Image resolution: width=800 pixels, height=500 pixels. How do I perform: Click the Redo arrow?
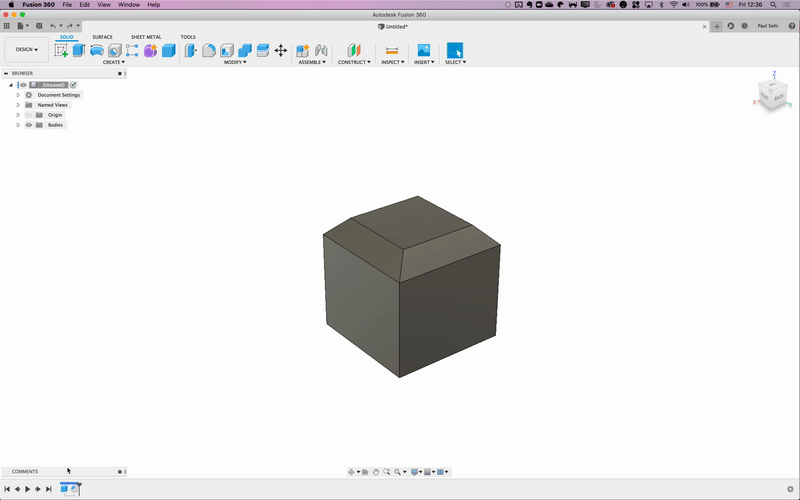[x=69, y=26]
